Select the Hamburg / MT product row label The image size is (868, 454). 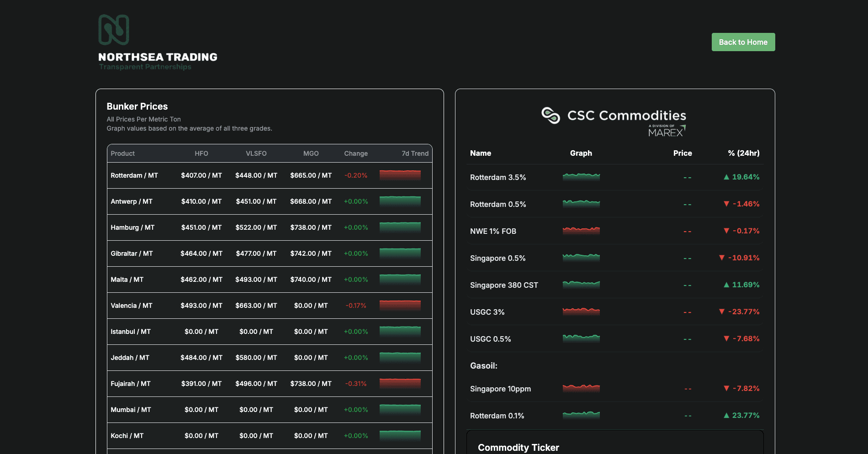point(132,227)
